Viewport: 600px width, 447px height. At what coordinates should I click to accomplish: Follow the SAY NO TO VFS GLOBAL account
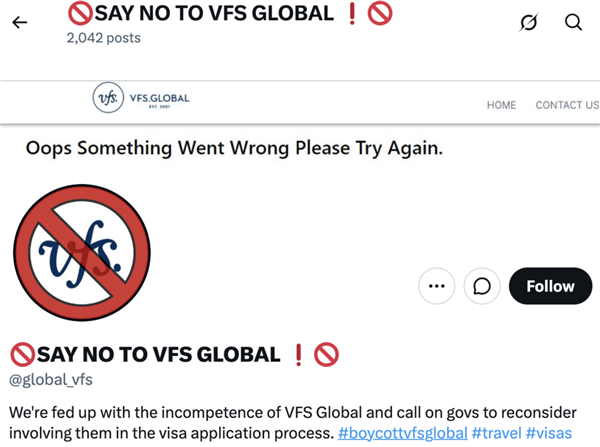click(550, 286)
